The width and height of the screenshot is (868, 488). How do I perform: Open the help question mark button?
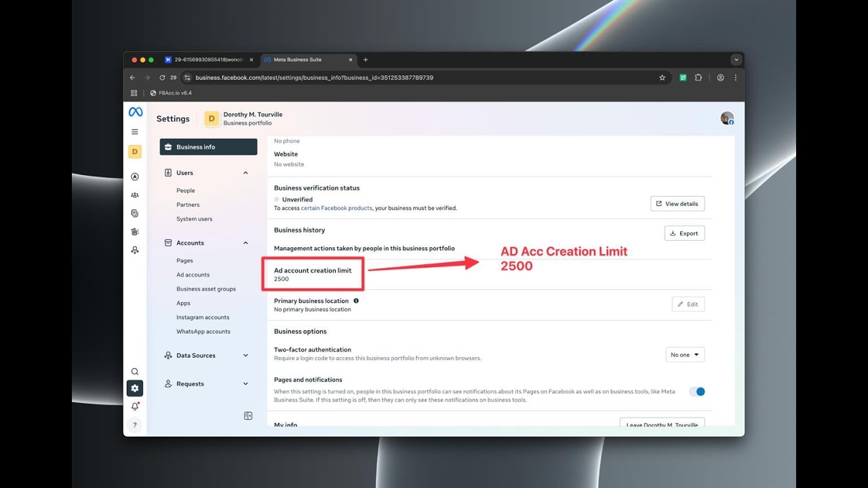135,425
